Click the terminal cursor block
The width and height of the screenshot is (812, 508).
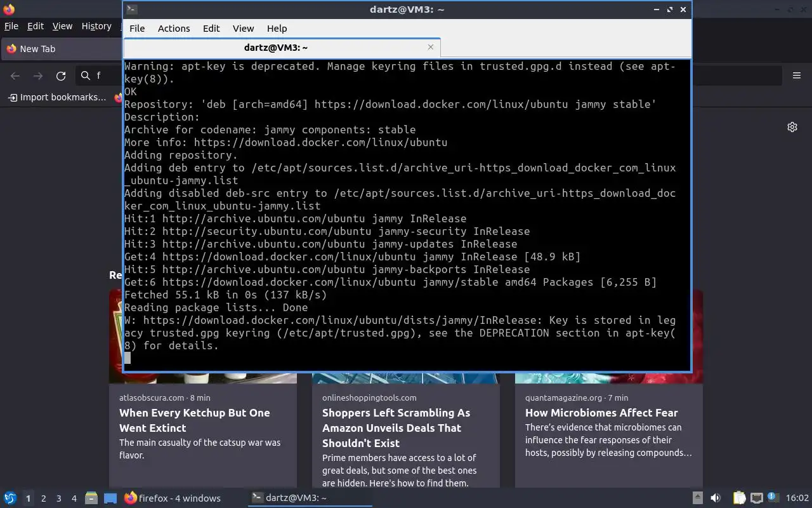click(128, 358)
